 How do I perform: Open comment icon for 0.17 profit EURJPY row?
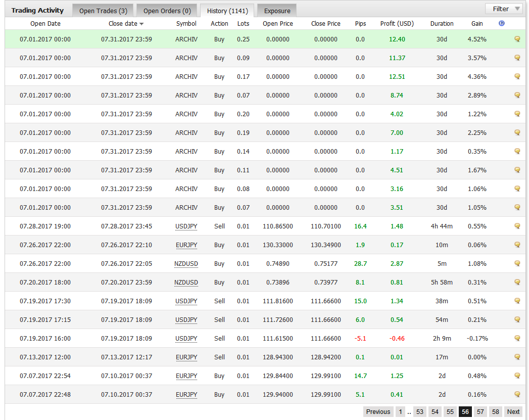pyautogui.click(x=517, y=245)
